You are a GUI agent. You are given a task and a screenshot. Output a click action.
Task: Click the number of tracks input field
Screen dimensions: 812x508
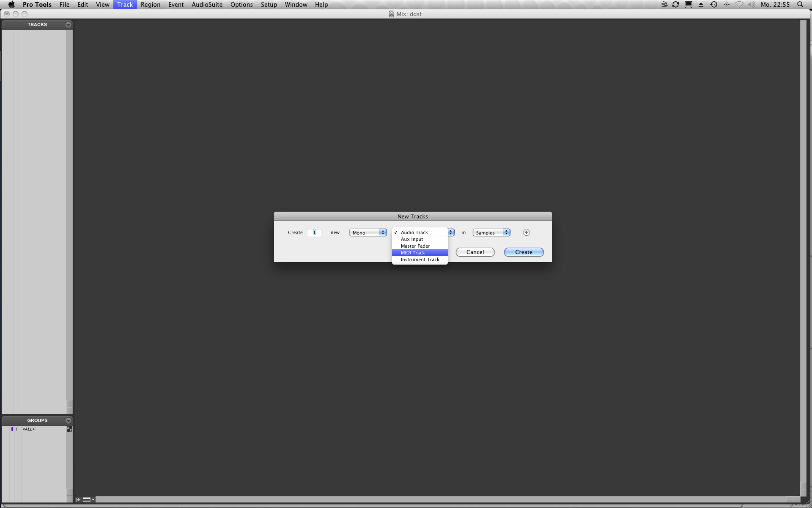[x=314, y=232]
